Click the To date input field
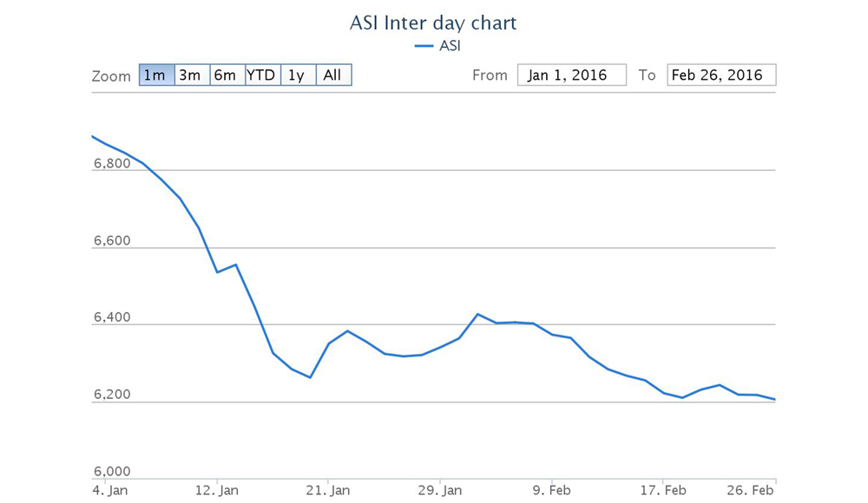Screen dimensions: 868x503 721,75
